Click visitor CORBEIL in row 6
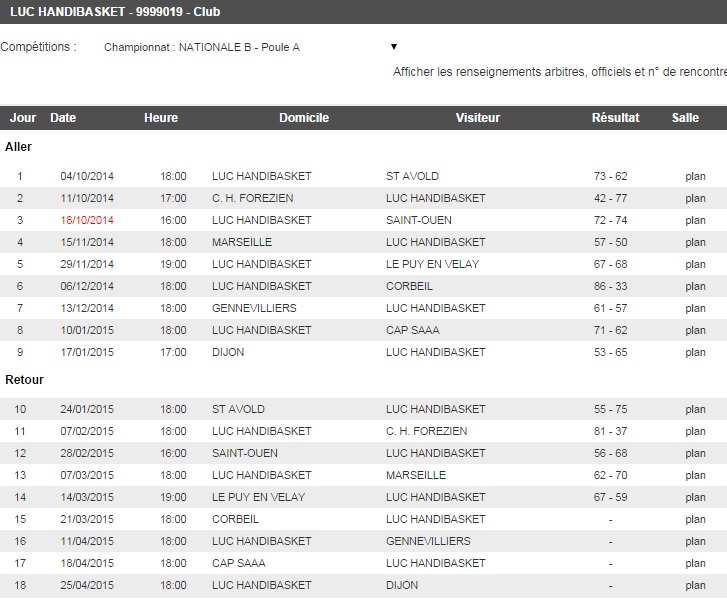 [x=409, y=286]
